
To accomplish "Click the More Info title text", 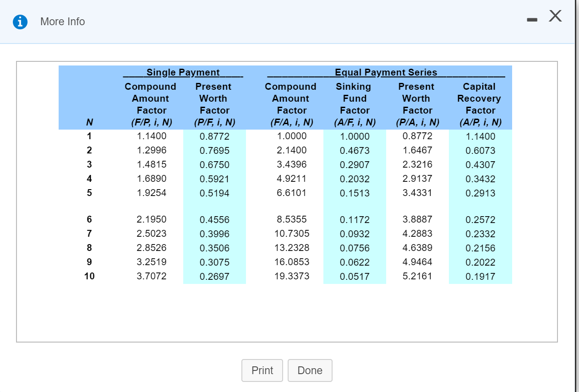I will (x=62, y=22).
